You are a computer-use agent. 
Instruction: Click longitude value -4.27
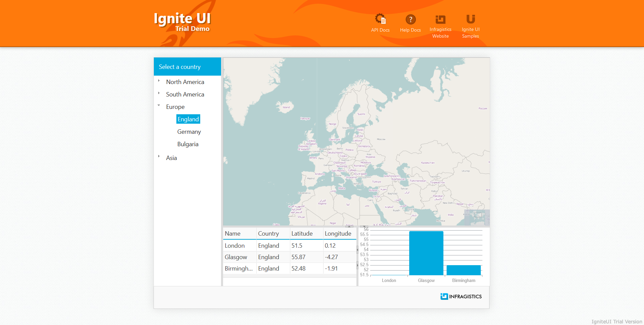tap(340, 257)
